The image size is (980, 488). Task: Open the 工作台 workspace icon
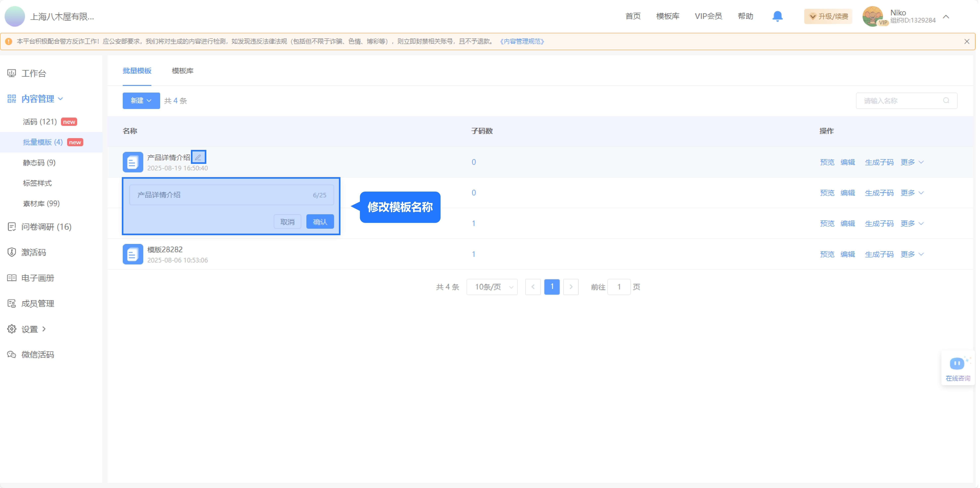11,73
